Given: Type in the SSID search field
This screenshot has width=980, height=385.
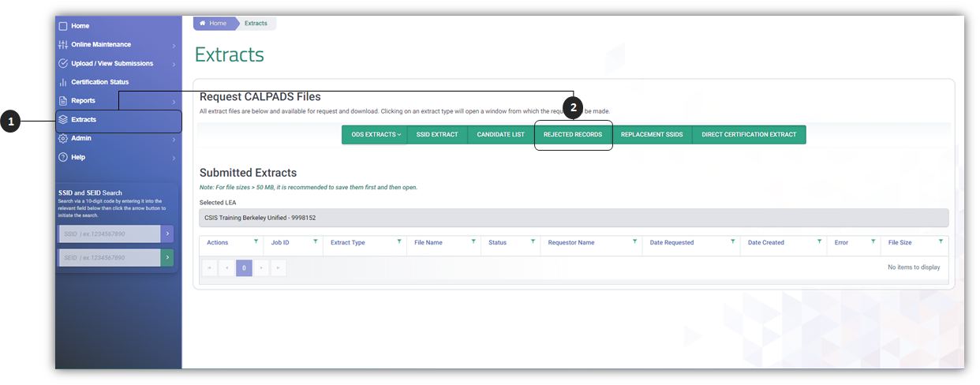Looking at the screenshot, I should coord(109,234).
